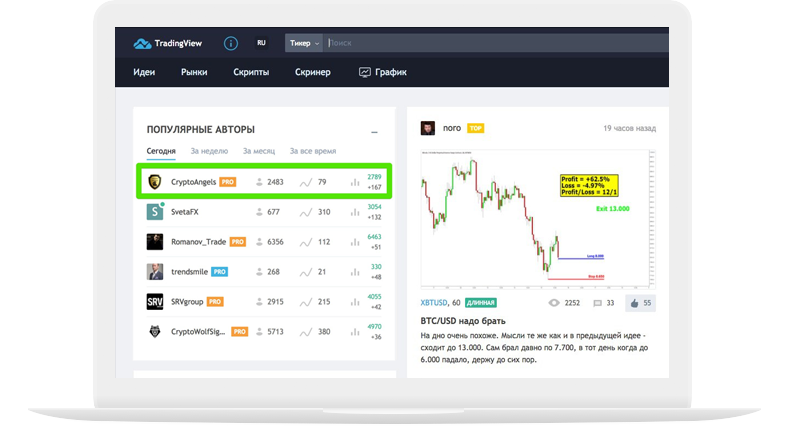The image size is (787, 437).
Task: Click SRVgroup followers icon
Action: [x=259, y=302]
